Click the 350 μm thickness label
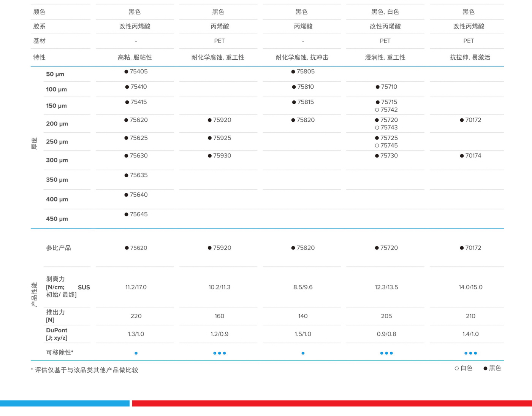 tap(57, 179)
